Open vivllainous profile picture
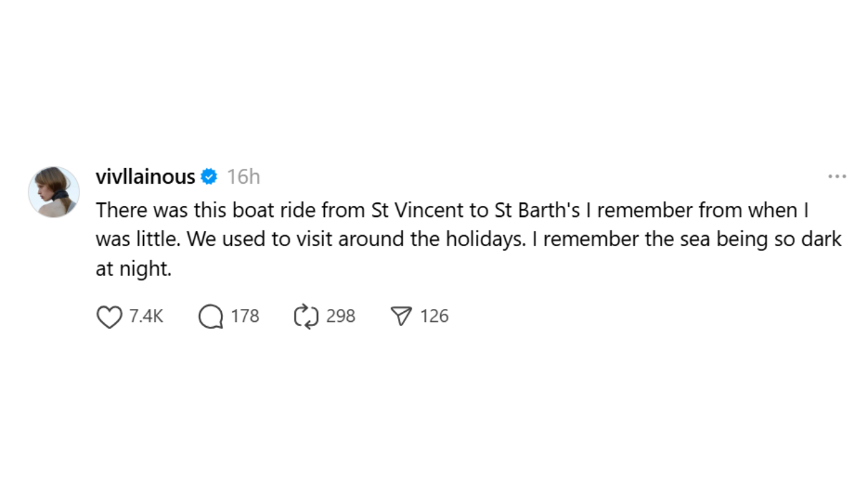The image size is (868, 488). click(x=54, y=192)
